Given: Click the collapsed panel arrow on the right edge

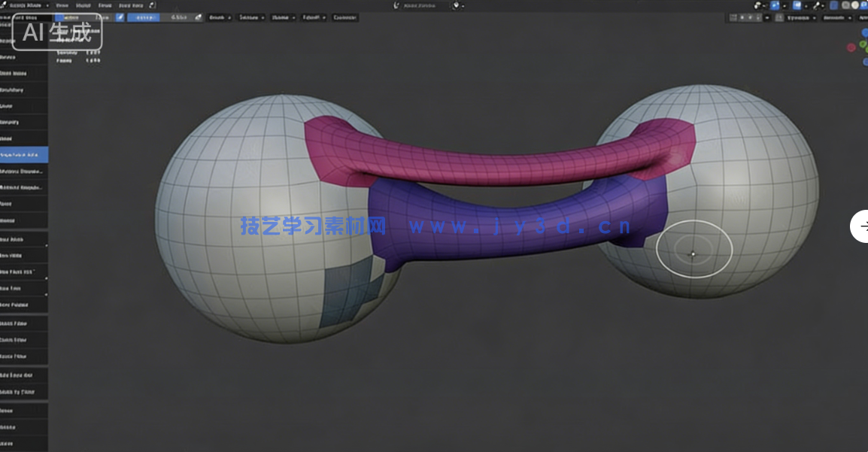Looking at the screenshot, I should (x=862, y=226).
